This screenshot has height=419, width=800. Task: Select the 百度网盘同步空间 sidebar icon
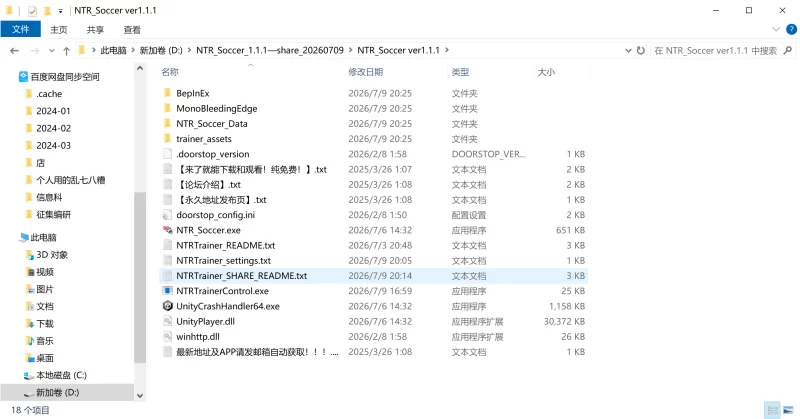point(23,77)
